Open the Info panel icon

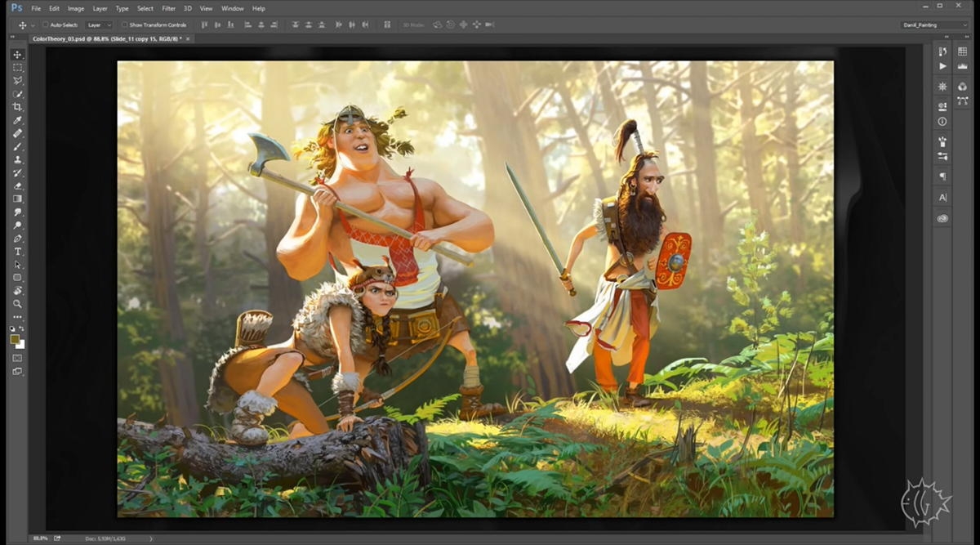click(x=942, y=121)
